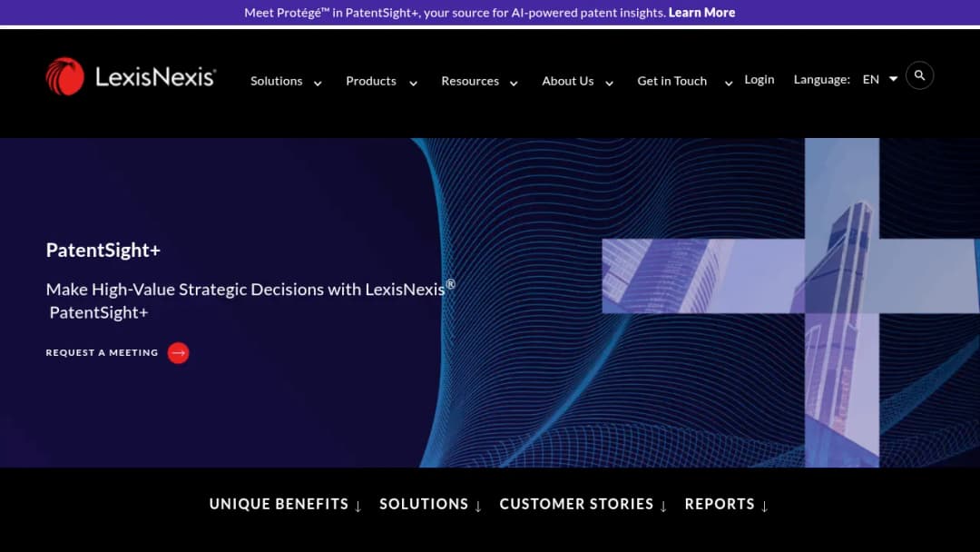Jump to the Reports section
Image resolution: width=980 pixels, height=552 pixels.
click(x=720, y=504)
